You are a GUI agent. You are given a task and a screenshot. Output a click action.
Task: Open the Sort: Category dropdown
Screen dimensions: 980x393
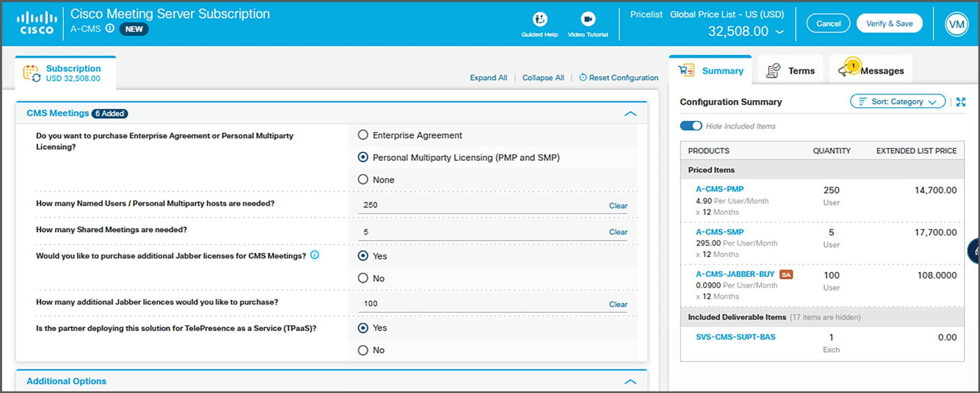[x=898, y=101]
